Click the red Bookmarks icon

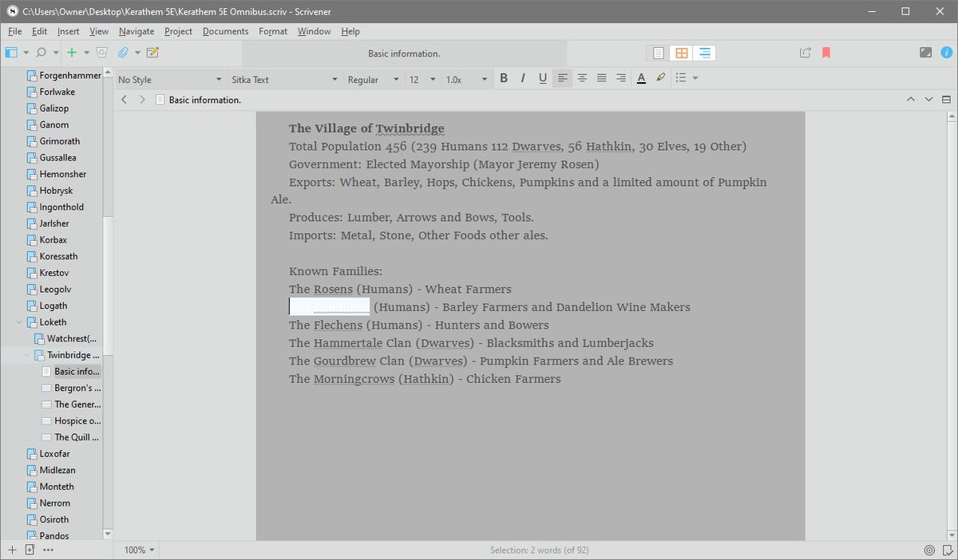click(826, 53)
